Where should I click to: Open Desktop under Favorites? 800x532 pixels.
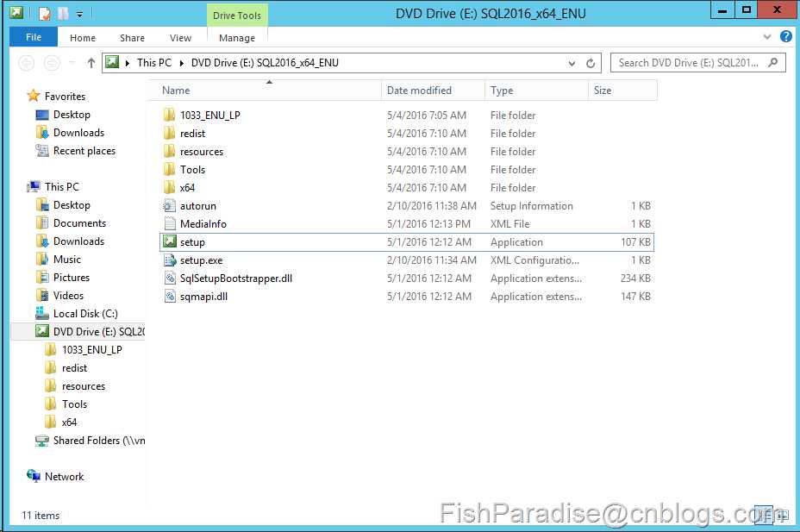tap(72, 115)
